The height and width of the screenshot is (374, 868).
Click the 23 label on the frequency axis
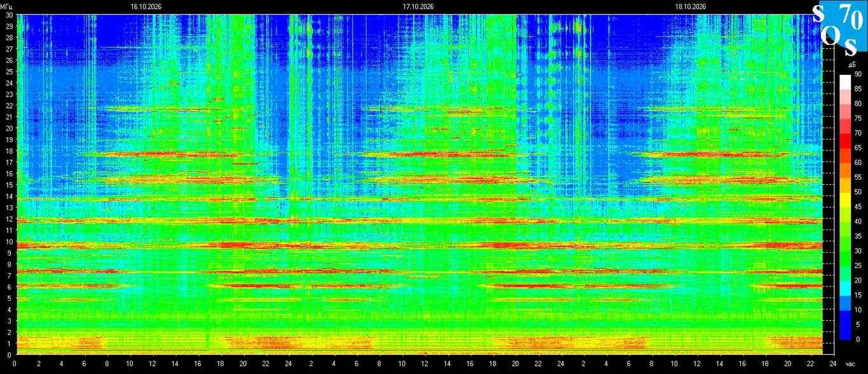[x=9, y=94]
